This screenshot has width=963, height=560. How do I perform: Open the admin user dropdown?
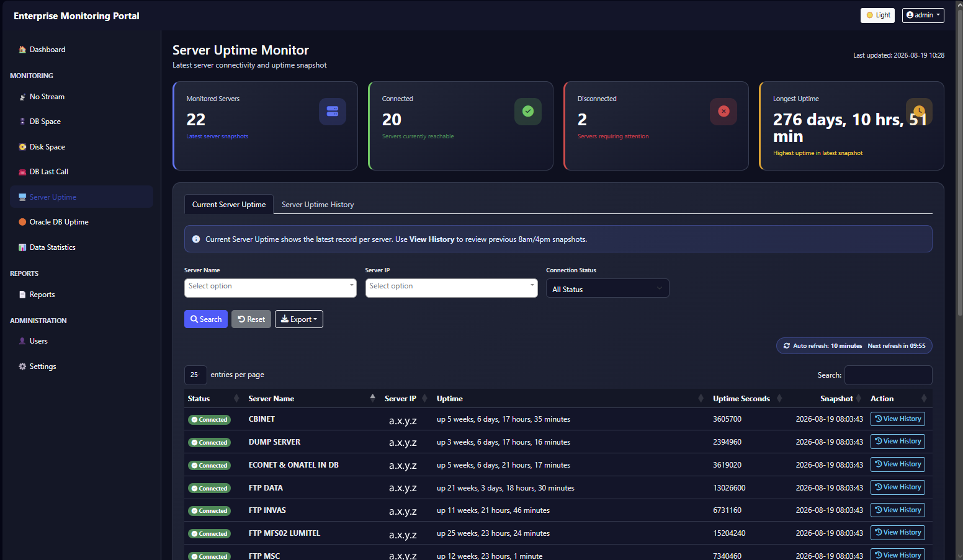(923, 16)
